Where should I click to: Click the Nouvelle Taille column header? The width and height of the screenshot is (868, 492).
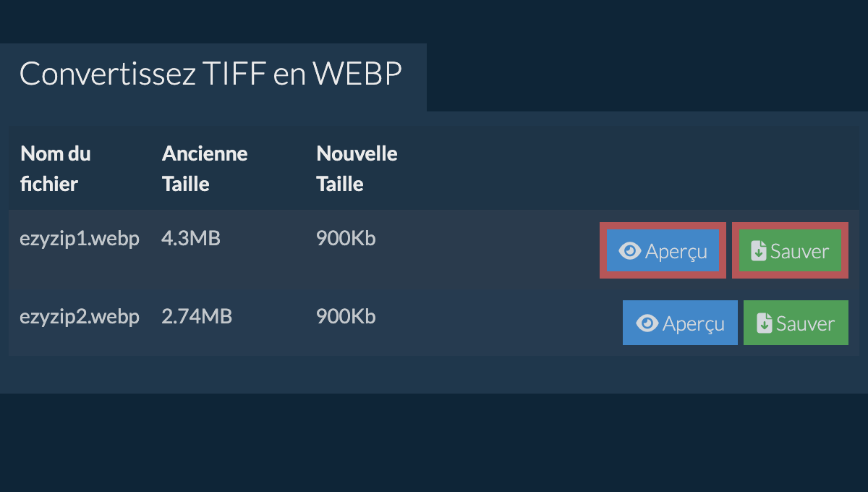tap(357, 169)
